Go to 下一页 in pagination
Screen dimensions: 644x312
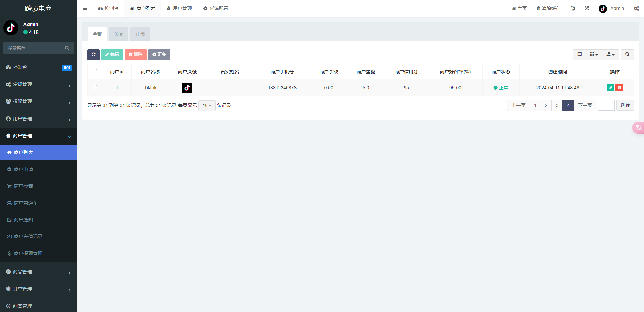[585, 105]
